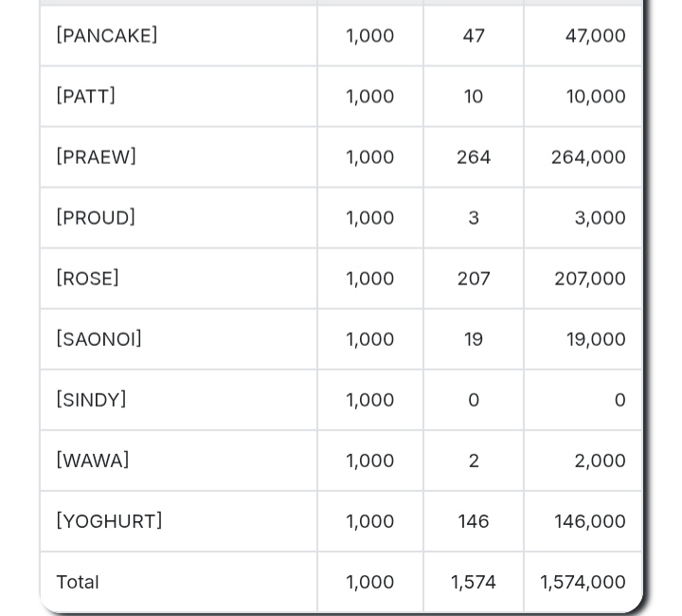Click the 207,000 amount cell

[x=590, y=279]
